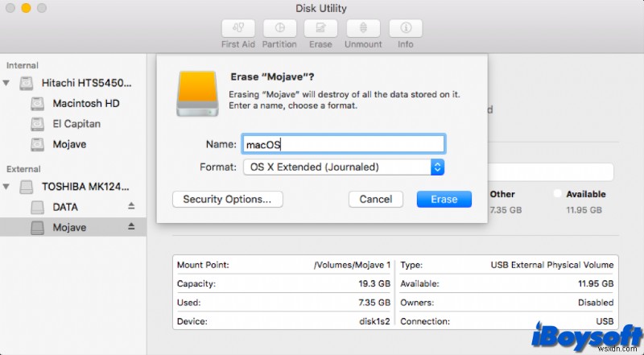Viewport: 644px width, 355px height.
Task: Eject the external Mojave volume
Action: (x=131, y=226)
